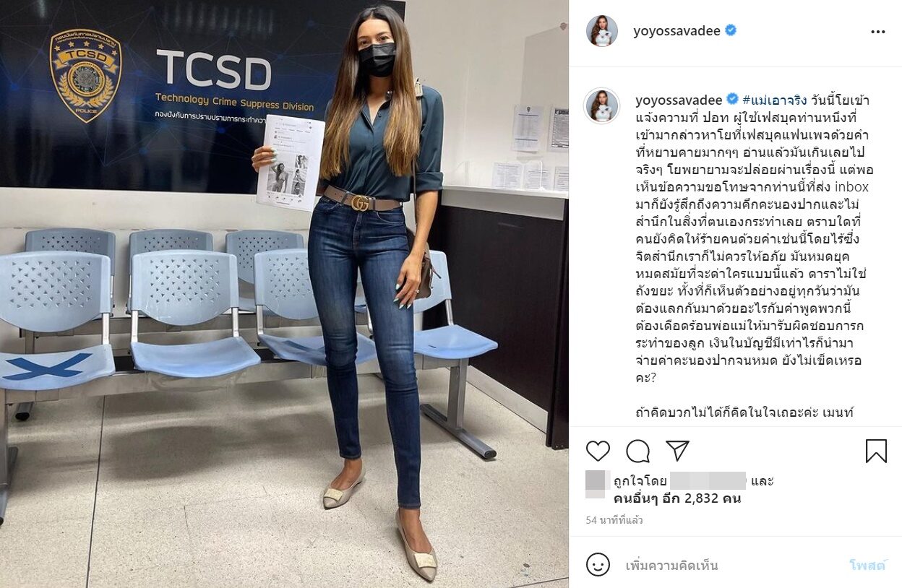This screenshot has width=902, height=588.
Task: Click the blurred liker username
Action: click(708, 480)
